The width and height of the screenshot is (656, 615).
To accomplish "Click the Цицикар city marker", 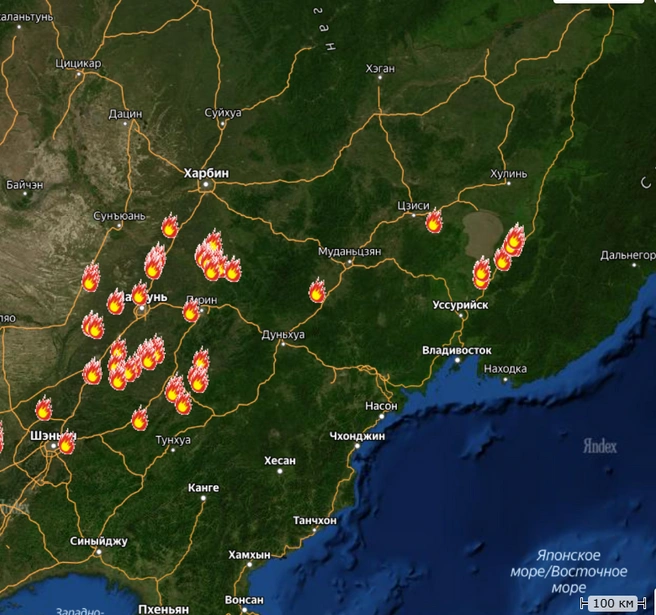I will click(x=79, y=74).
